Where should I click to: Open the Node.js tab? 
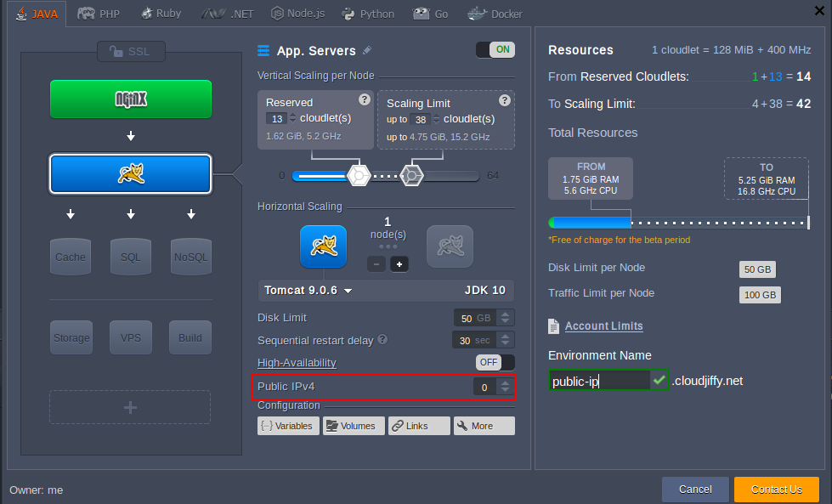pos(297,14)
